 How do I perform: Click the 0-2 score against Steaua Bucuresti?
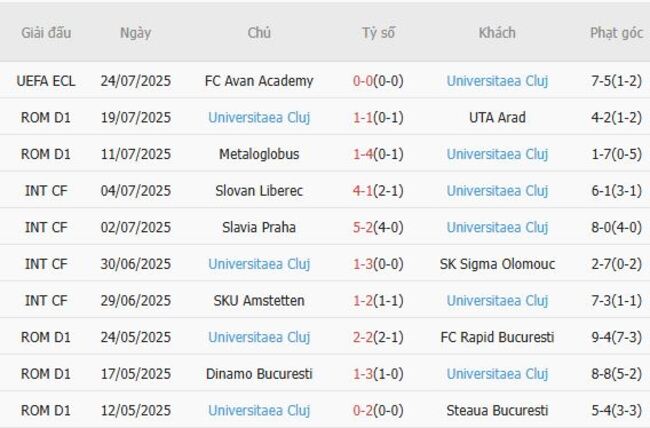(363, 410)
